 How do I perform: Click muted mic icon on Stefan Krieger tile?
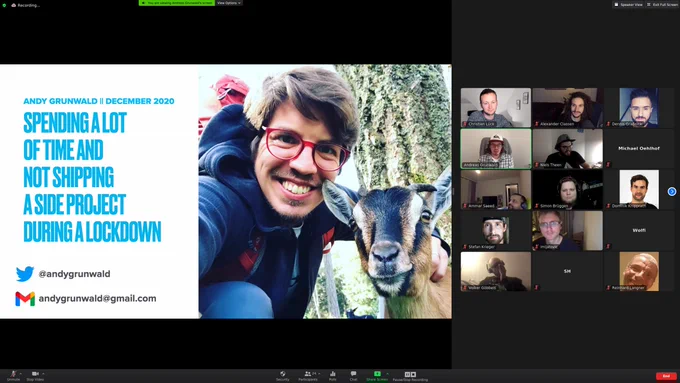tap(465, 247)
